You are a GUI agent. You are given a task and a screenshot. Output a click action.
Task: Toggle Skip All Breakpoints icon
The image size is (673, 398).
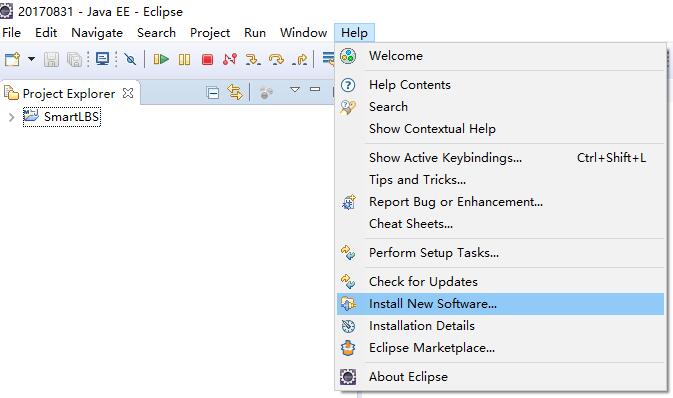[130, 59]
